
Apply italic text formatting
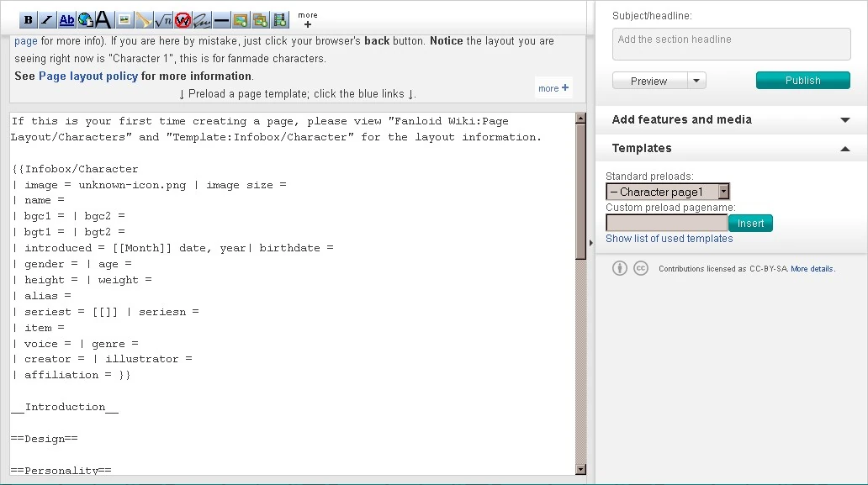(x=47, y=20)
